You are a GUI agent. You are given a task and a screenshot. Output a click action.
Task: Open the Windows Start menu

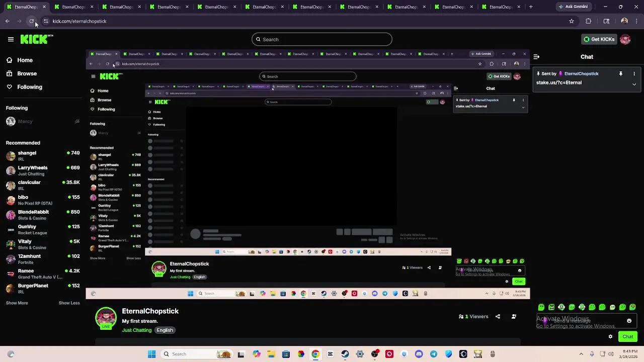pos(151,354)
